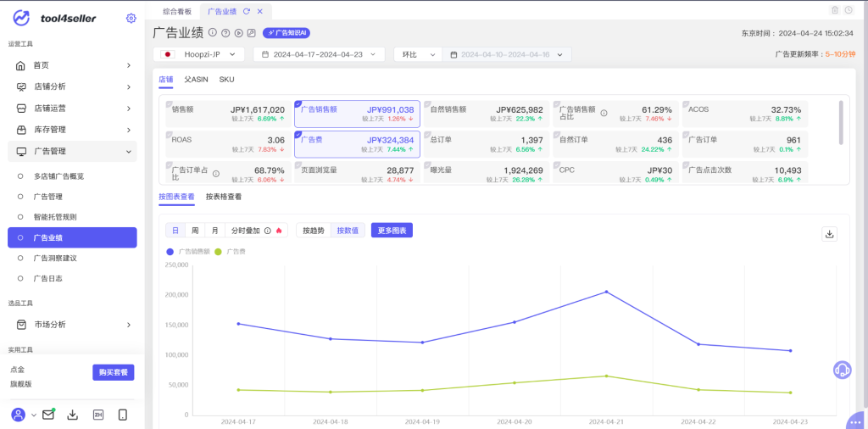Click the metrics panel vertical scrollbar
868x429 pixels.
point(841,122)
